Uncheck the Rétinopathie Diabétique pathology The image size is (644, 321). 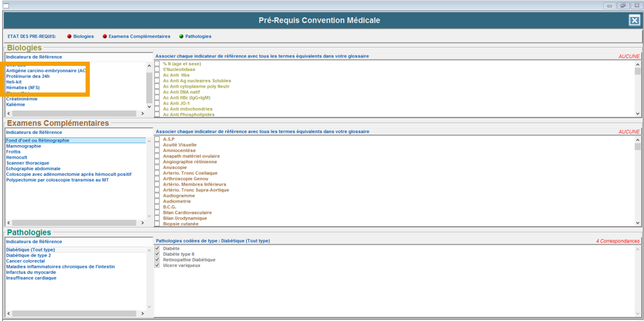pyautogui.click(x=157, y=260)
